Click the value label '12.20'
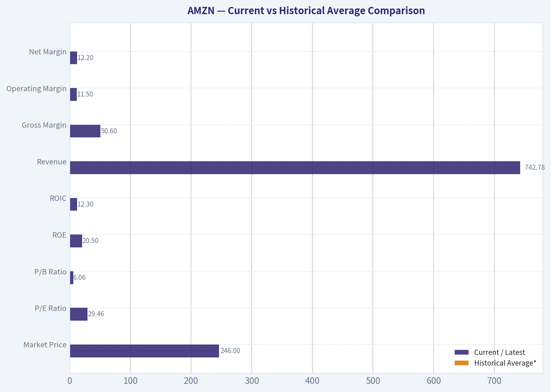This screenshot has width=551, height=392. tap(86, 58)
